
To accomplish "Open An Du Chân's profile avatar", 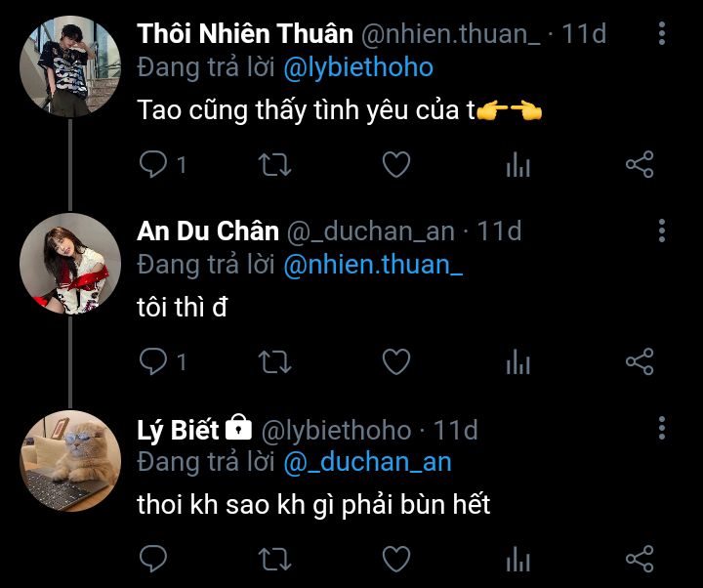I will (70, 263).
